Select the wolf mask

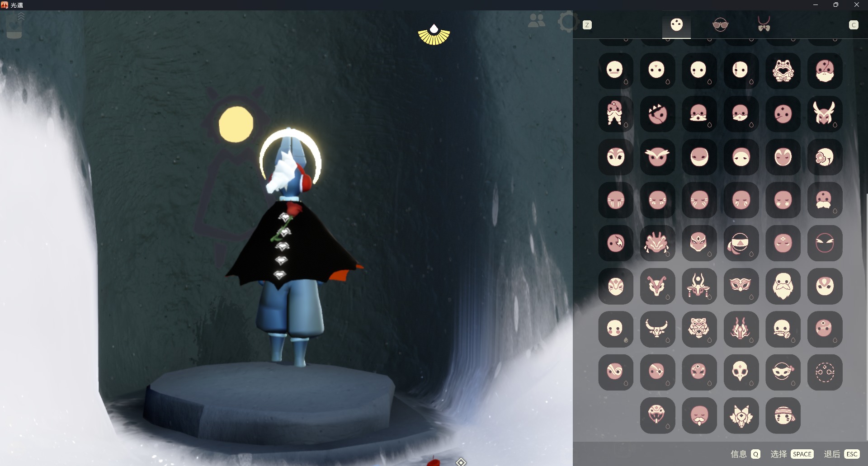pos(741,415)
